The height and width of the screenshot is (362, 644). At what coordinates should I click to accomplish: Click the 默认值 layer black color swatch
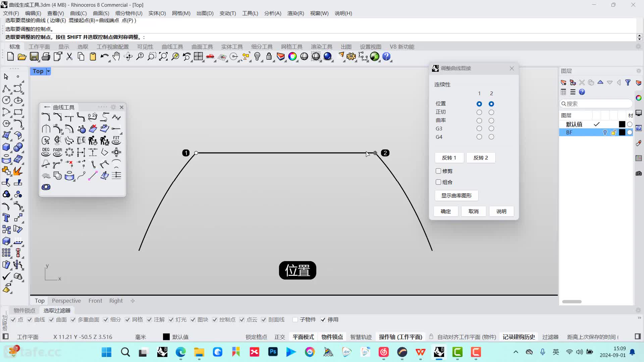pyautogui.click(x=622, y=124)
